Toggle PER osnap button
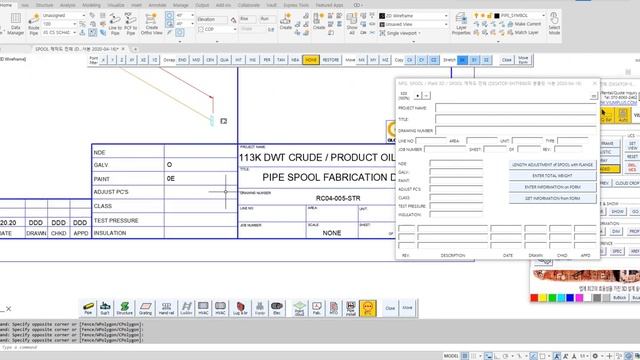 [x=267, y=60]
